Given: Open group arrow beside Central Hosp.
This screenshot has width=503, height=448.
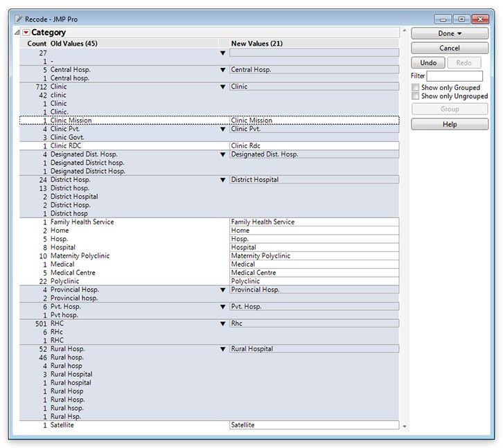Looking at the screenshot, I should (x=222, y=70).
